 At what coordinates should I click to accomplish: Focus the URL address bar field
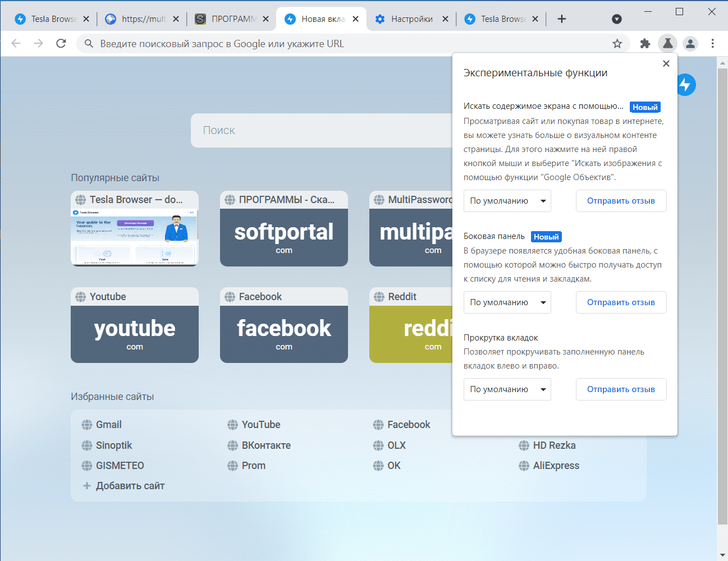click(x=352, y=43)
